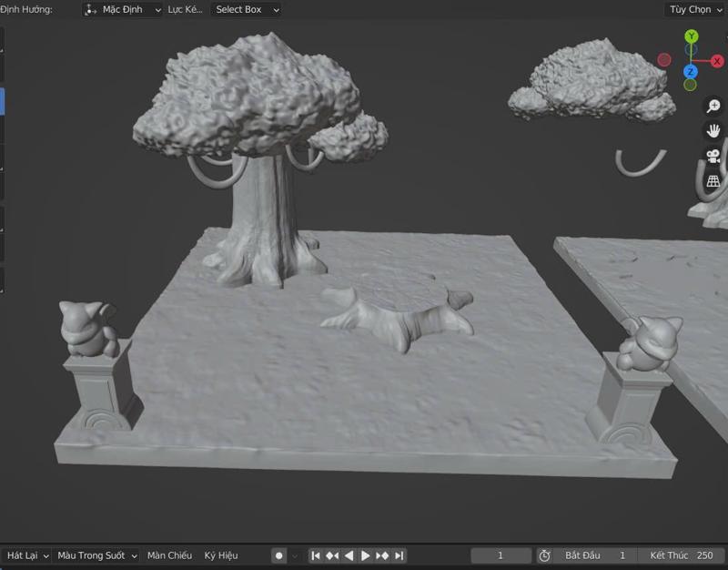Expand the Tùy Chọn options menu
This screenshot has height=570, width=728.
695,9
